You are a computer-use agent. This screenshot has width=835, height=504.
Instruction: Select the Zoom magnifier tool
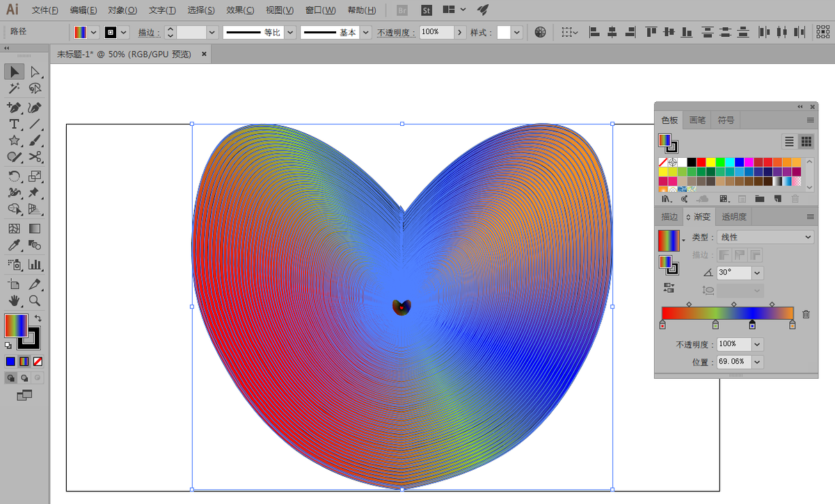tap(35, 300)
